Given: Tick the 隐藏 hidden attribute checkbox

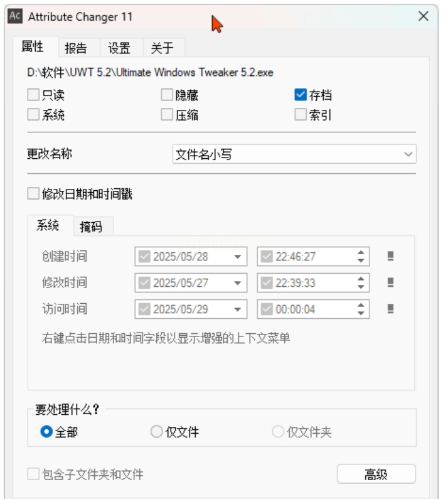Looking at the screenshot, I should click(167, 95).
